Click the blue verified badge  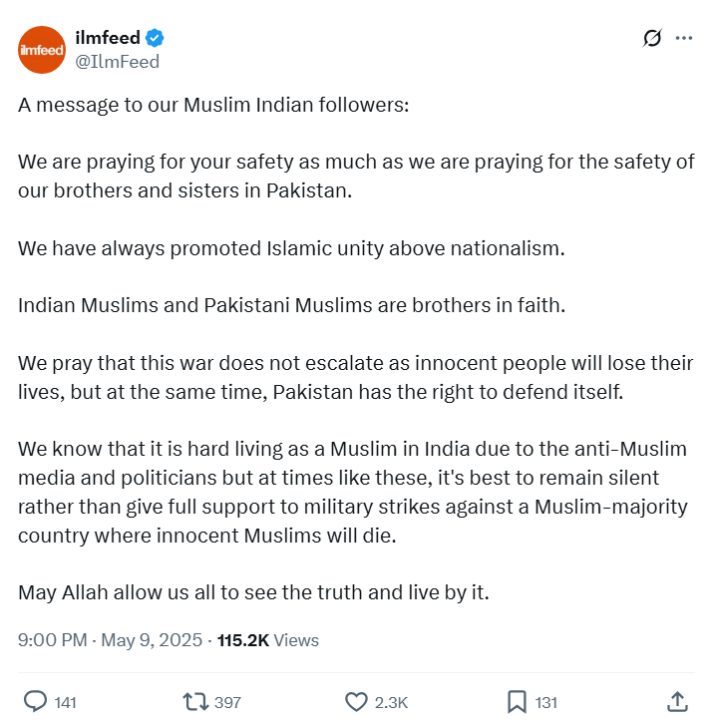coord(155,39)
